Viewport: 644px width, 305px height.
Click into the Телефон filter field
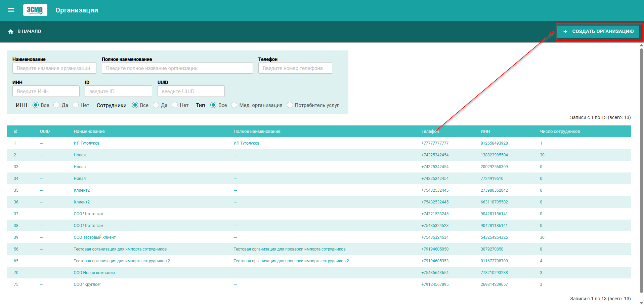point(295,68)
